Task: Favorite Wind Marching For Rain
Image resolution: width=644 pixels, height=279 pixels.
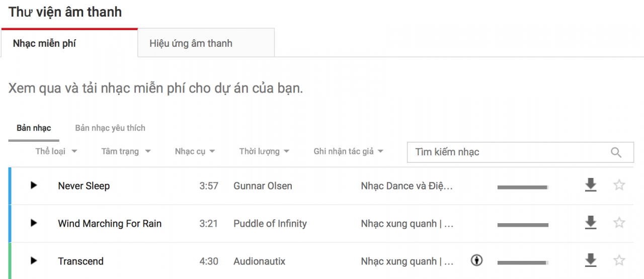Action: [x=619, y=223]
